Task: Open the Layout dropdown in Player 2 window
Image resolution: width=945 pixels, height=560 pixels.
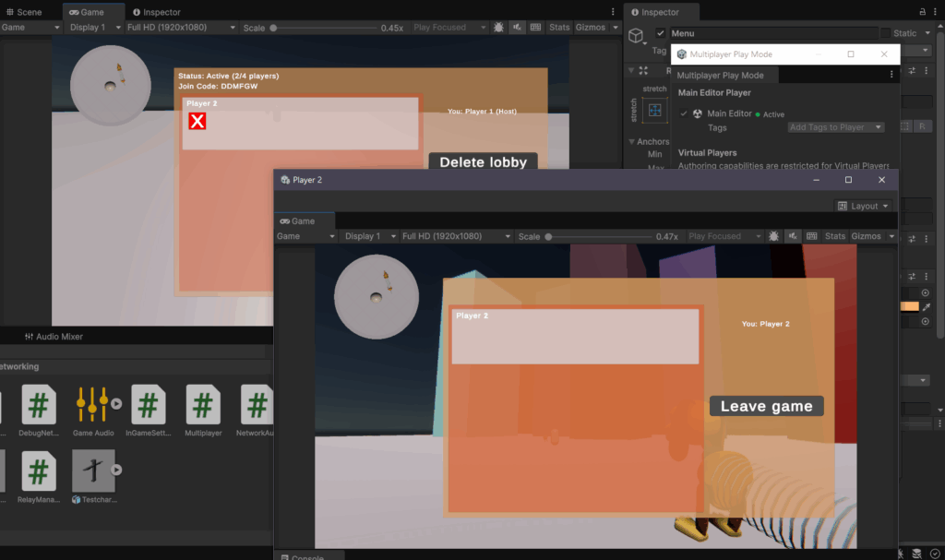Action: [864, 206]
